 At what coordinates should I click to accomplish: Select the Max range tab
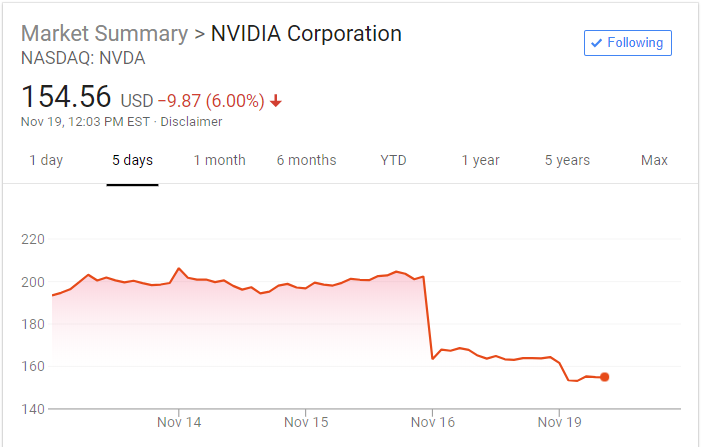(x=654, y=160)
